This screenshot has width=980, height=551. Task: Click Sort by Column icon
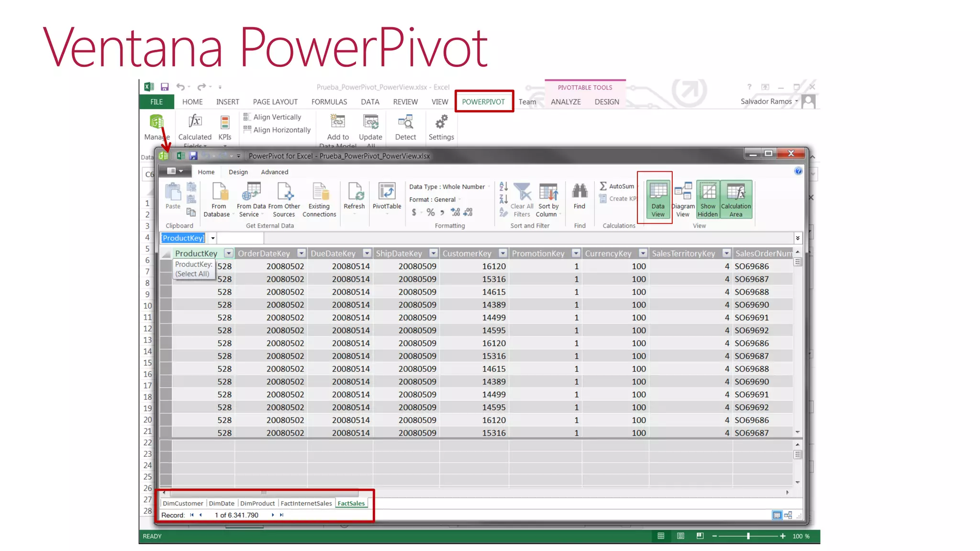[548, 192]
